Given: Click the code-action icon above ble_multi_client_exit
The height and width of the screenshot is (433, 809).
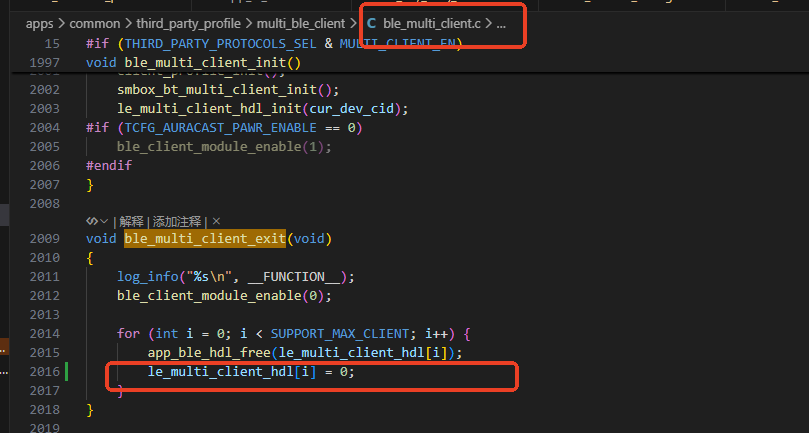Looking at the screenshot, I should (x=92, y=221).
